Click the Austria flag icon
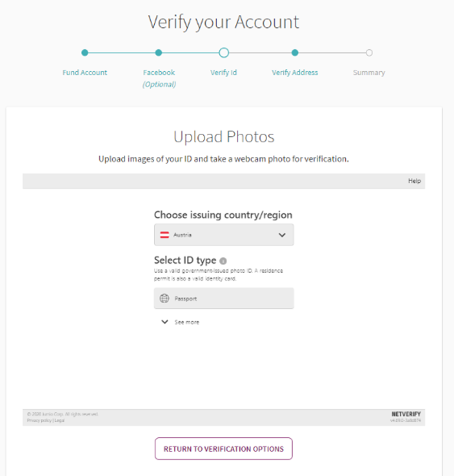 click(x=165, y=235)
